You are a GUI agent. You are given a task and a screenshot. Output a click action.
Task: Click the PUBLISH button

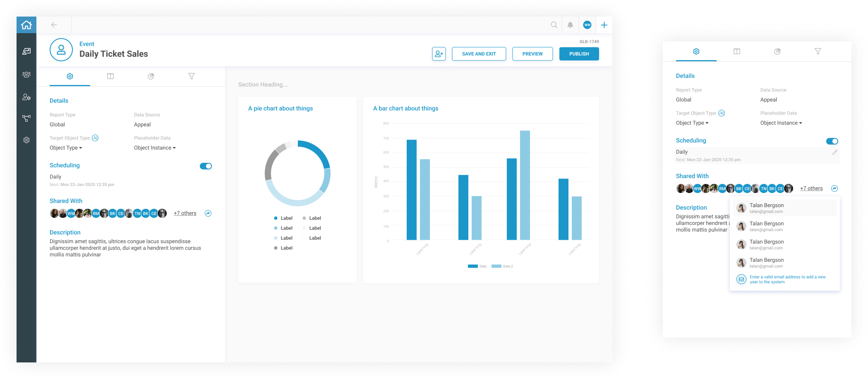point(579,54)
